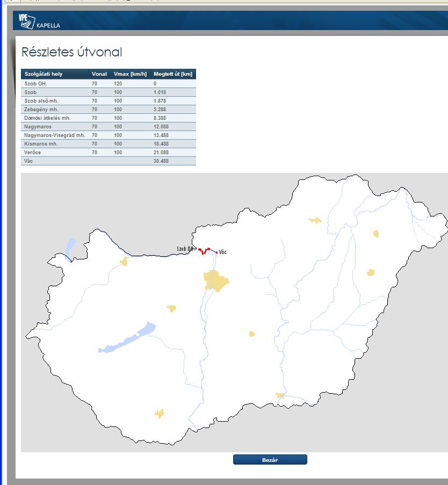Click the Megtett út [km] column header
This screenshot has width=448, height=485.
173,74
